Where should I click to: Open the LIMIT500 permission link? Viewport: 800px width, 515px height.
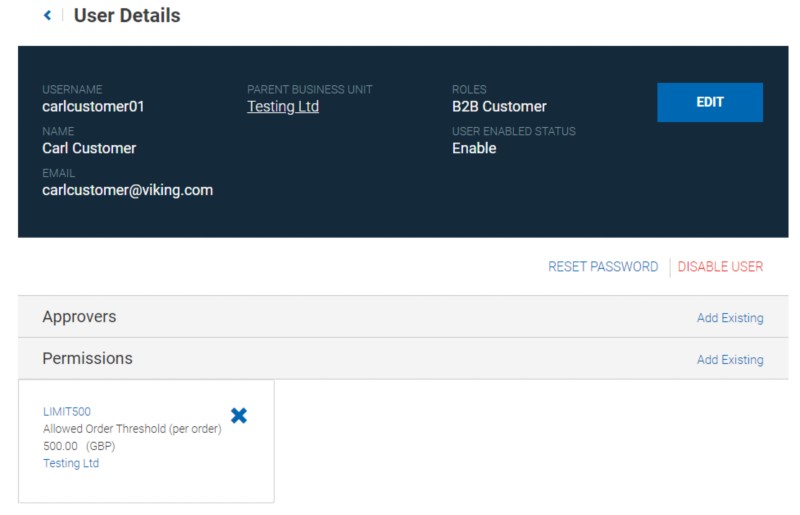(x=67, y=411)
